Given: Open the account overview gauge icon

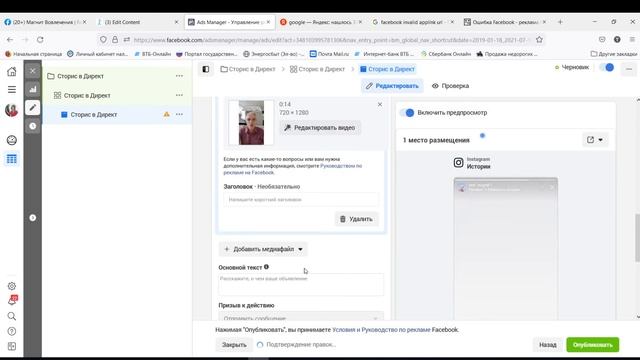Looking at the screenshot, I should [x=11, y=140].
